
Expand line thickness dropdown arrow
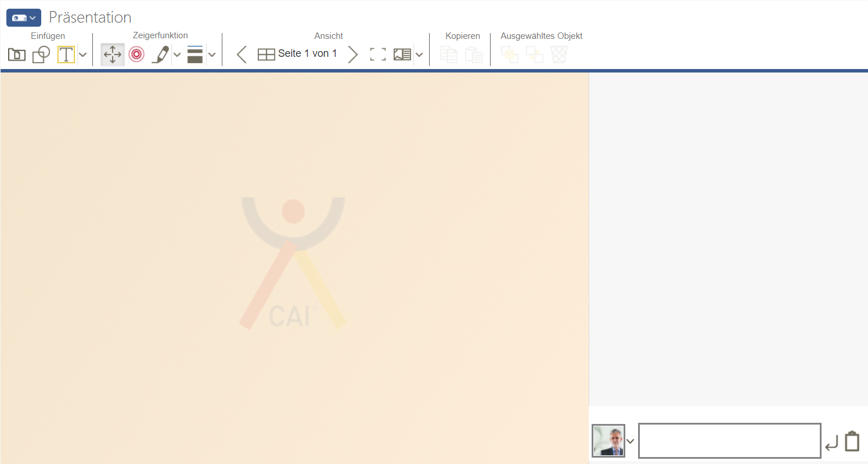[212, 55]
